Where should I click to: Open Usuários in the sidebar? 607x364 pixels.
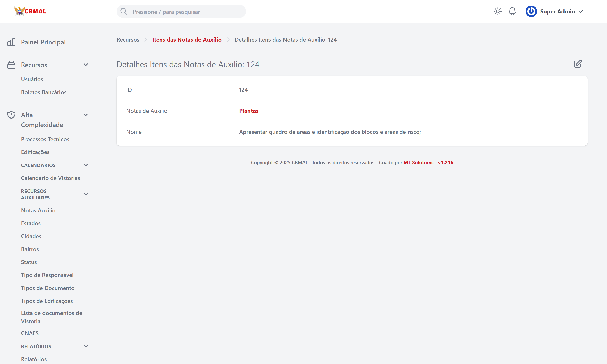pyautogui.click(x=32, y=79)
